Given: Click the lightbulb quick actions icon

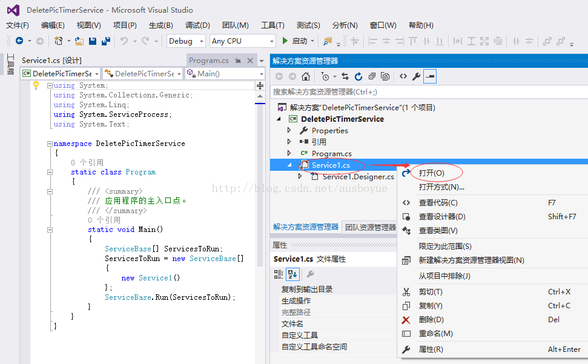Looking at the screenshot, I should point(36,85).
